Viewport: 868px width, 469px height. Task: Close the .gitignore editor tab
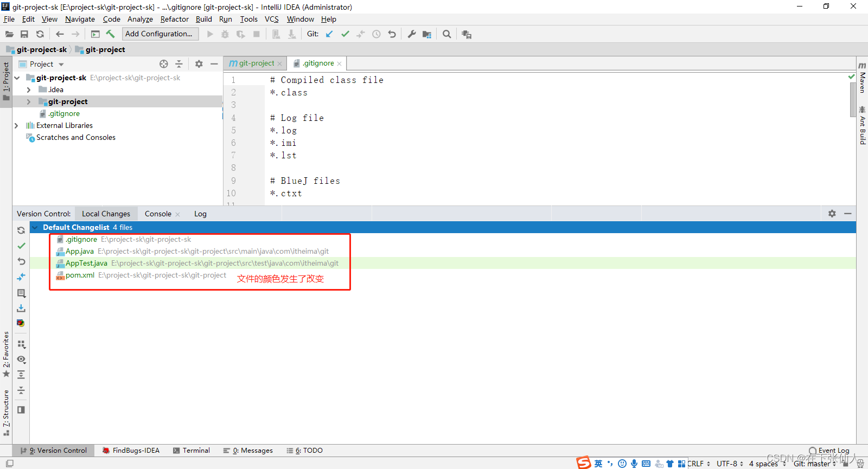(x=340, y=64)
